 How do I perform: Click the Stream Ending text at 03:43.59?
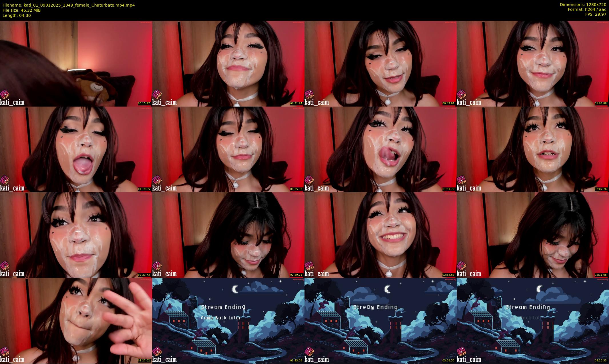[223, 307]
